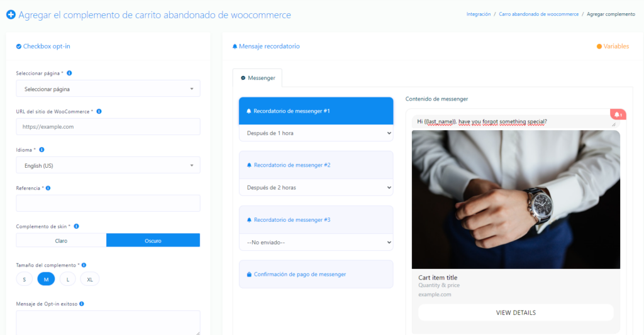Image resolution: width=644 pixels, height=335 pixels.
Task: Select Confirmación de pago de messenger item
Action: [316, 274]
